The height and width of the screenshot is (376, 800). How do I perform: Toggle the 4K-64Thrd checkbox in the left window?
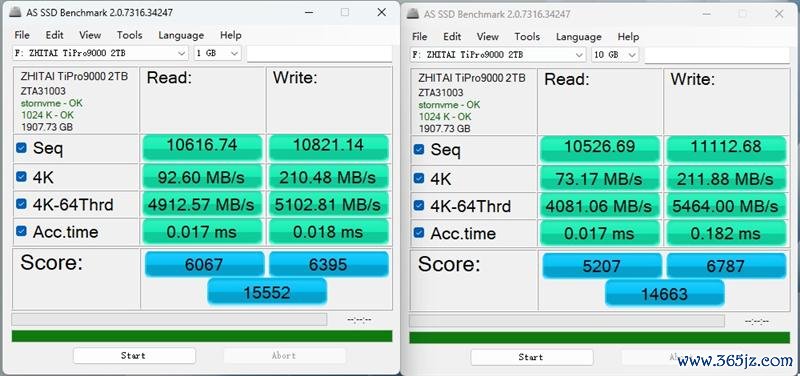[21, 204]
